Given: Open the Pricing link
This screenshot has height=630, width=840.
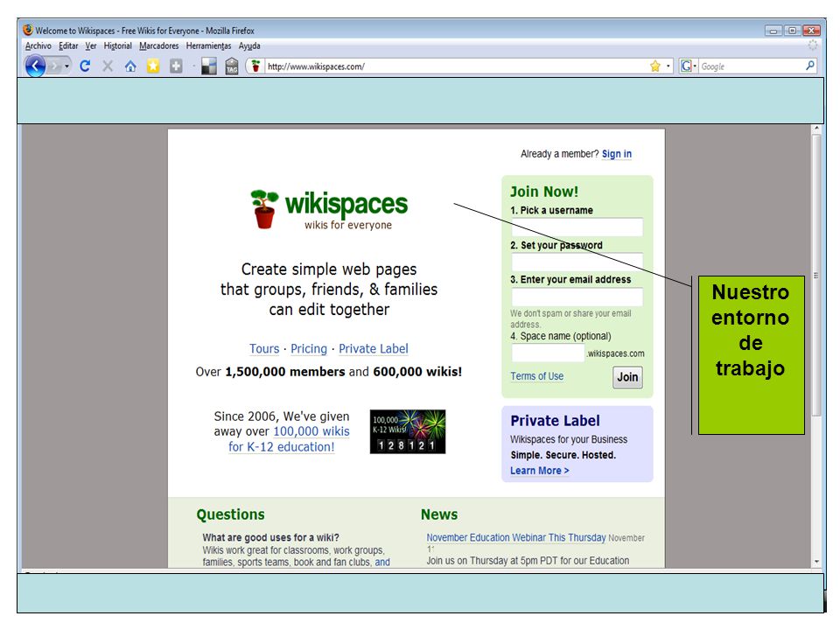Looking at the screenshot, I should click(309, 349).
